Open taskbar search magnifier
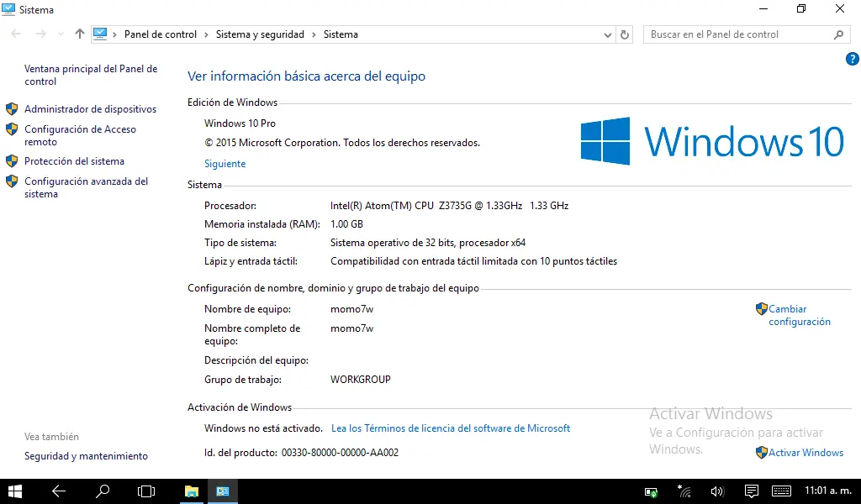The image size is (861, 504). tap(103, 491)
